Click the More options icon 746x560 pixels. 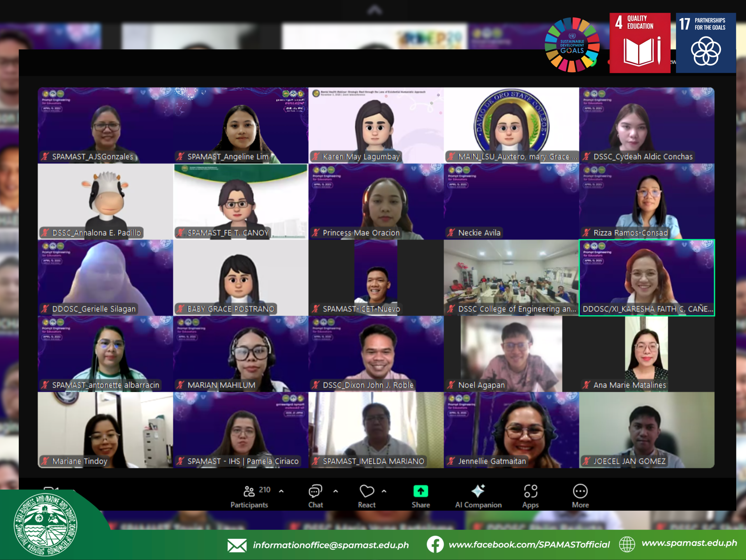580,491
